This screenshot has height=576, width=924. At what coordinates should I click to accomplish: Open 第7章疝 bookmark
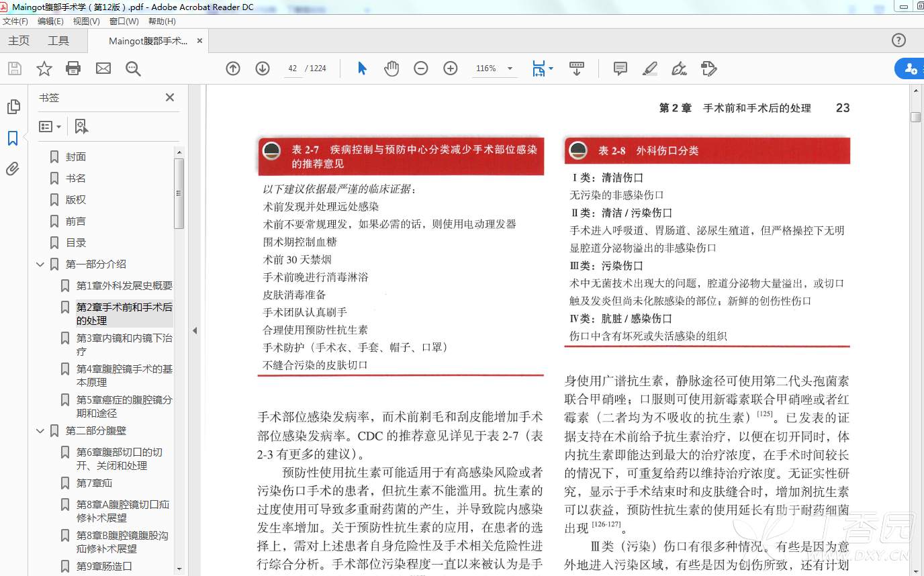[94, 483]
